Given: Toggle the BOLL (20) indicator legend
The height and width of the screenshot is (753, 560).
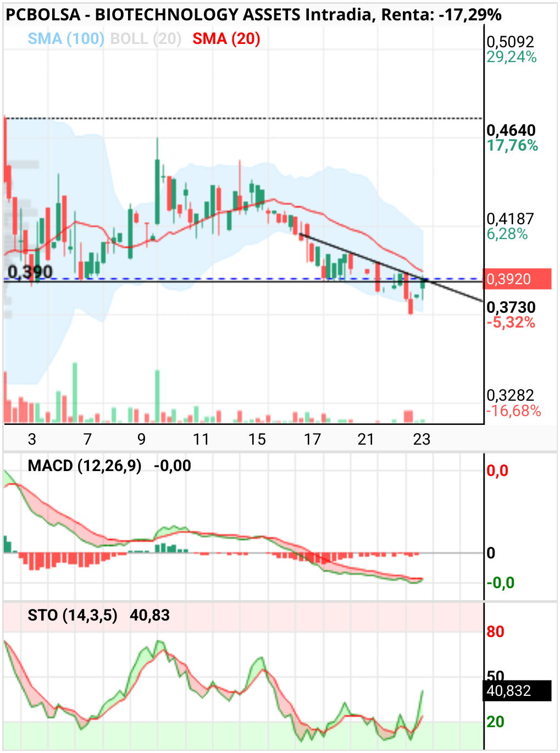Looking at the screenshot, I should [x=146, y=38].
